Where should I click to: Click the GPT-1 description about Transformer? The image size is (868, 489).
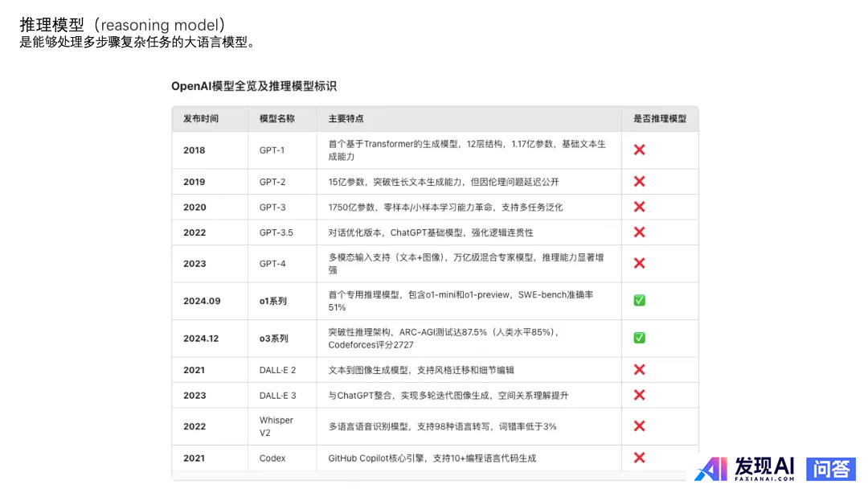467,150
